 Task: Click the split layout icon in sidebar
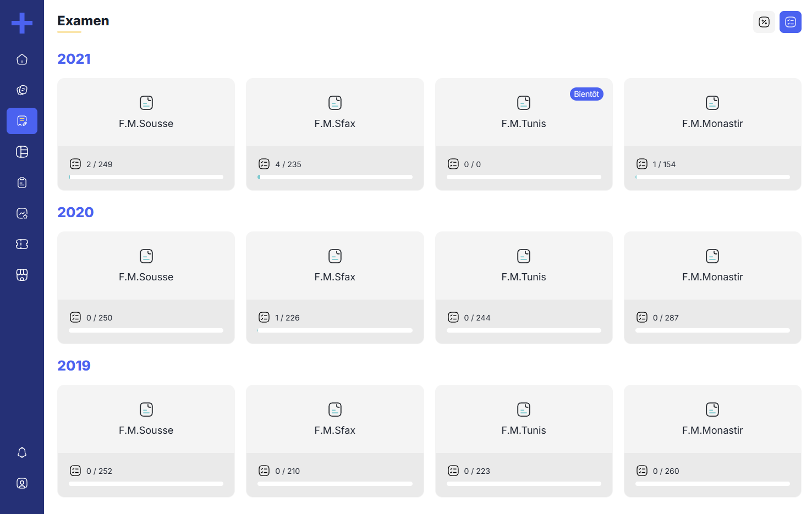(x=22, y=152)
